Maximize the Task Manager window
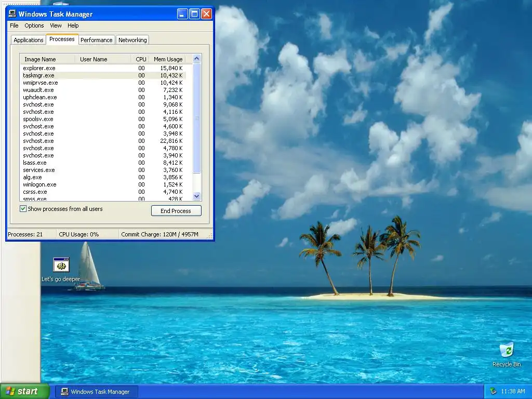This screenshot has width=532, height=399. [194, 14]
